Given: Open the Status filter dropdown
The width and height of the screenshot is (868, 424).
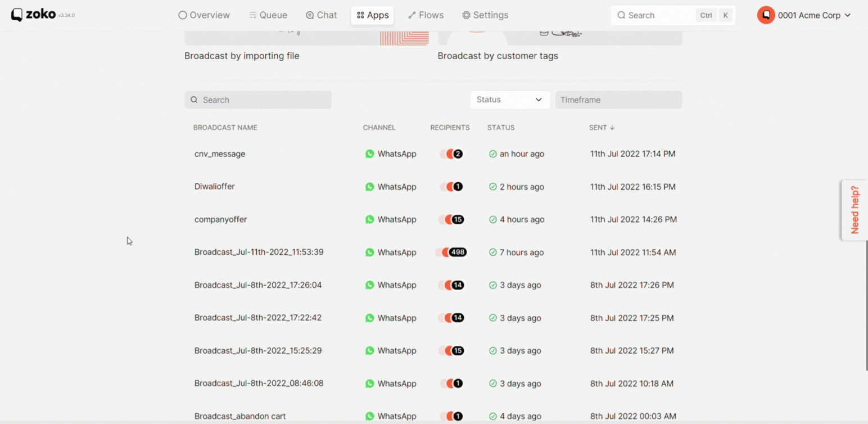Looking at the screenshot, I should (x=510, y=100).
